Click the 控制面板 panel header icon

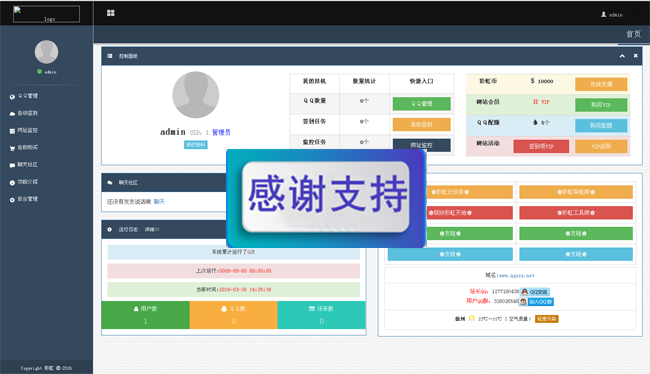click(110, 56)
